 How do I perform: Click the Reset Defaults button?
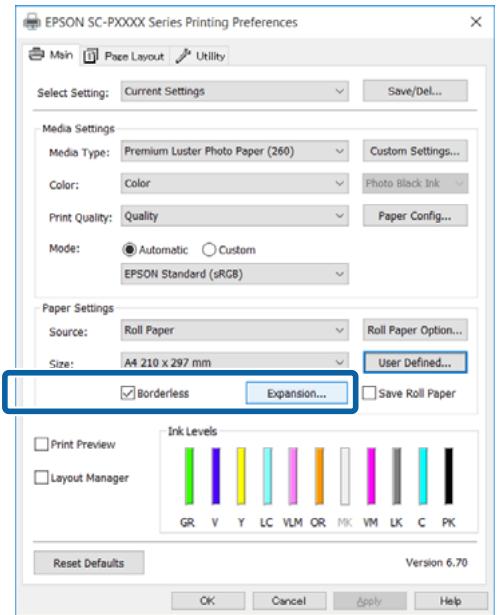89,563
